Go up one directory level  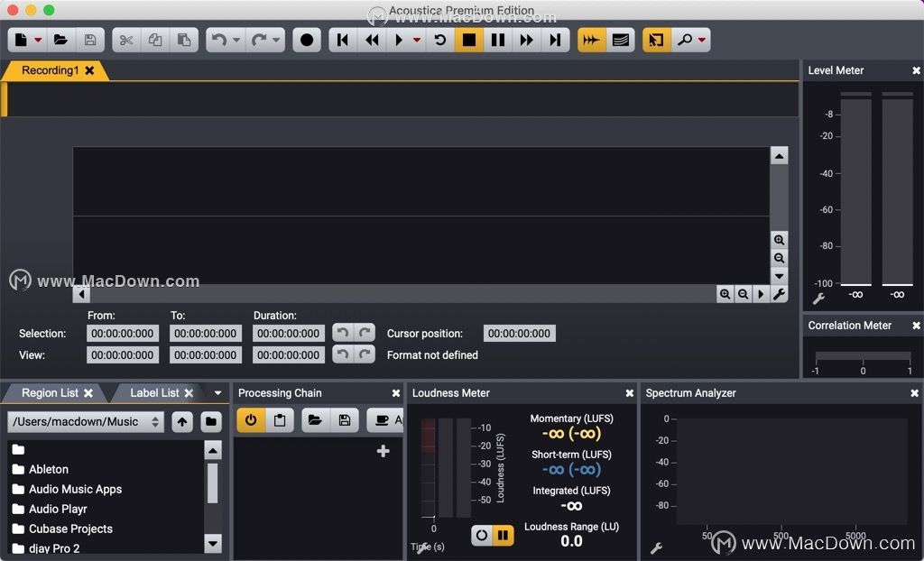click(182, 422)
